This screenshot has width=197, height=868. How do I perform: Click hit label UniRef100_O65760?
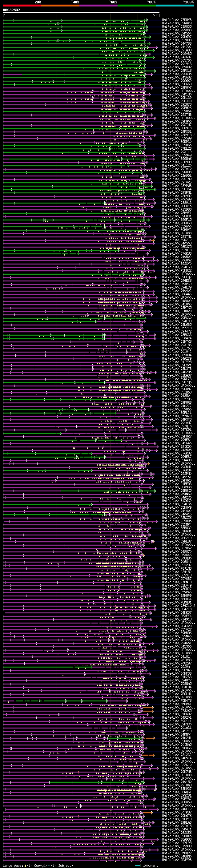(177, 60)
